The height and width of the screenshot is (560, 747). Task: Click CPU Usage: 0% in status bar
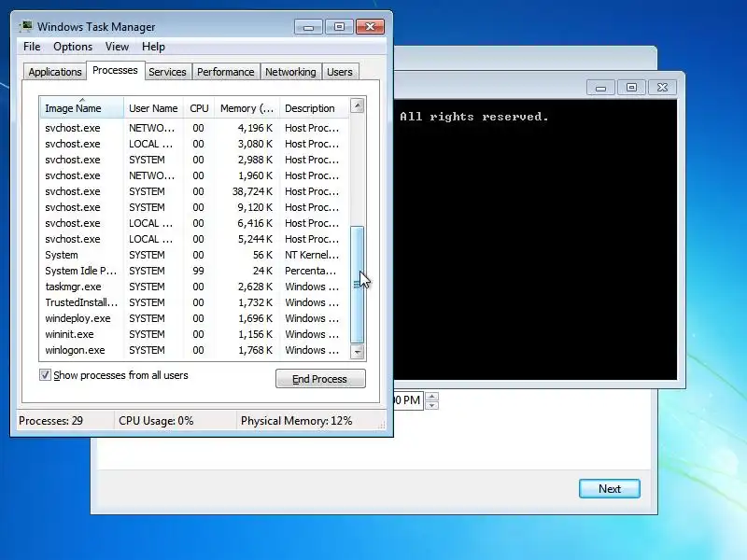click(x=156, y=421)
